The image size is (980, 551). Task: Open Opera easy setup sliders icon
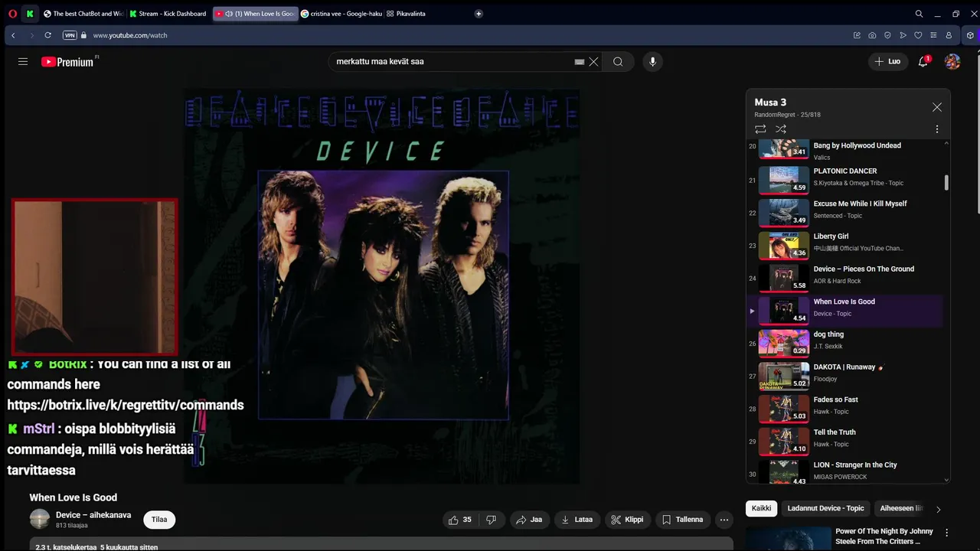(x=933, y=35)
